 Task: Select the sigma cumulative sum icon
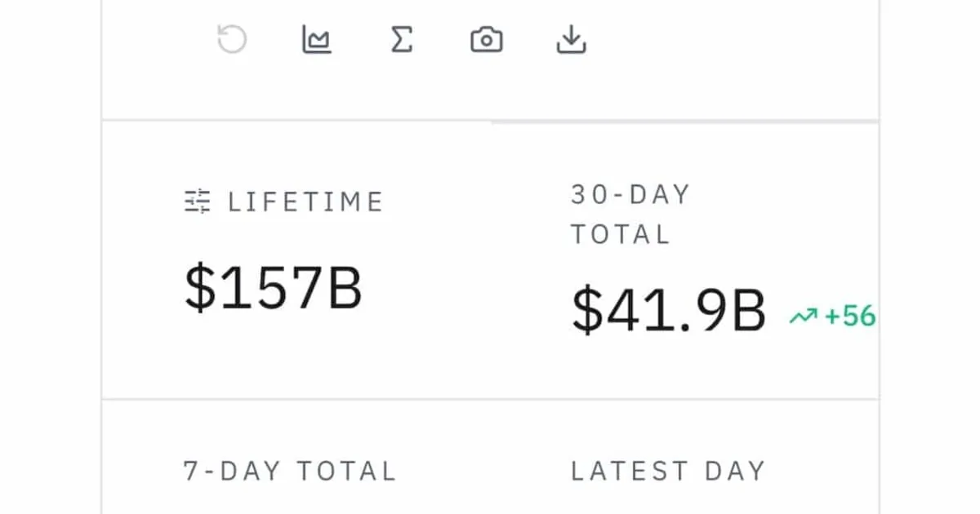click(401, 39)
